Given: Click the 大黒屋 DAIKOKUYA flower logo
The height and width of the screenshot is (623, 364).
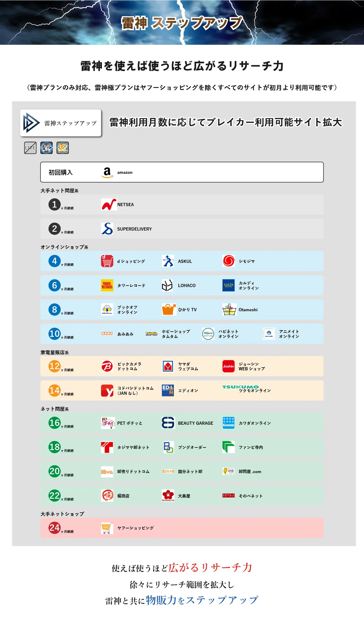Looking at the screenshot, I should (x=168, y=496).
